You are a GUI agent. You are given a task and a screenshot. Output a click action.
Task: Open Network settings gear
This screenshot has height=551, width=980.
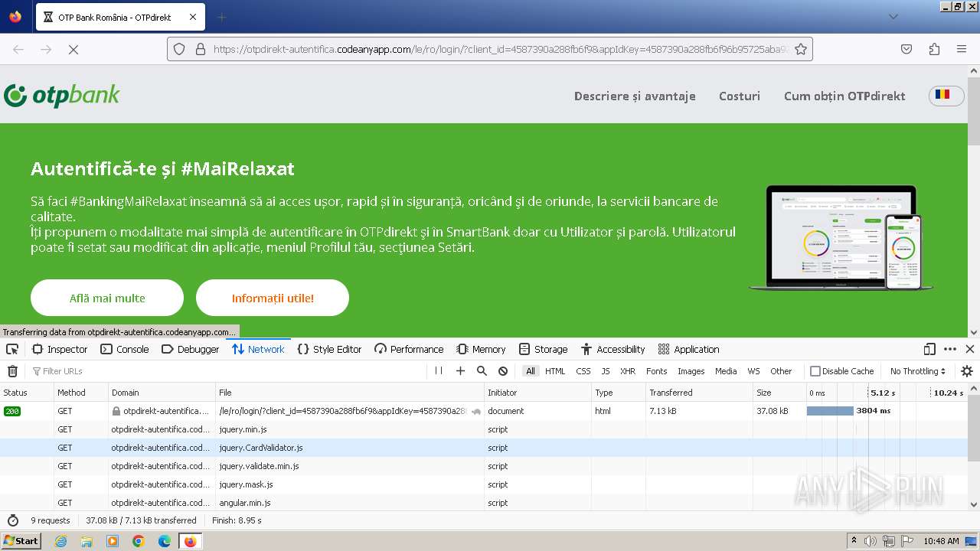click(967, 371)
